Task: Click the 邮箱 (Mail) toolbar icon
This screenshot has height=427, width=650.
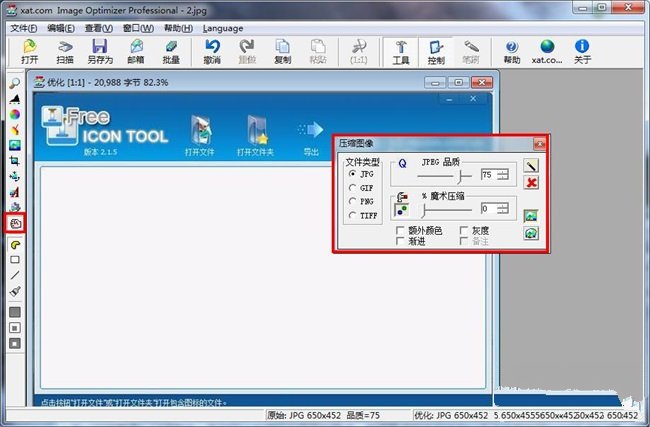Action: click(136, 51)
